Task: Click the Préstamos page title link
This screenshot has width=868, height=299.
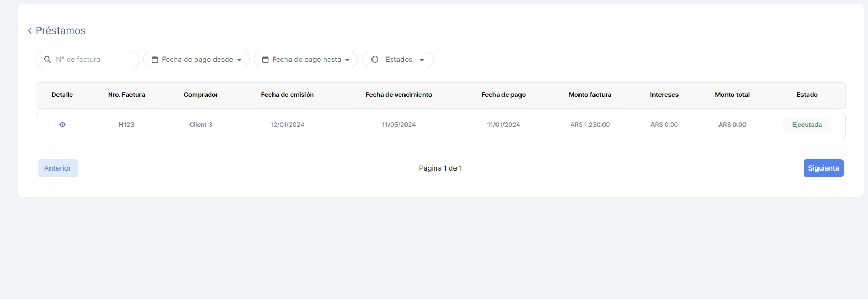Action: pos(61,31)
